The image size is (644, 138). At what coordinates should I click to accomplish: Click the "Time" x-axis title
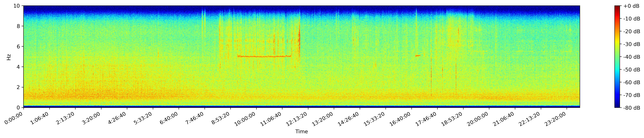(x=301, y=132)
